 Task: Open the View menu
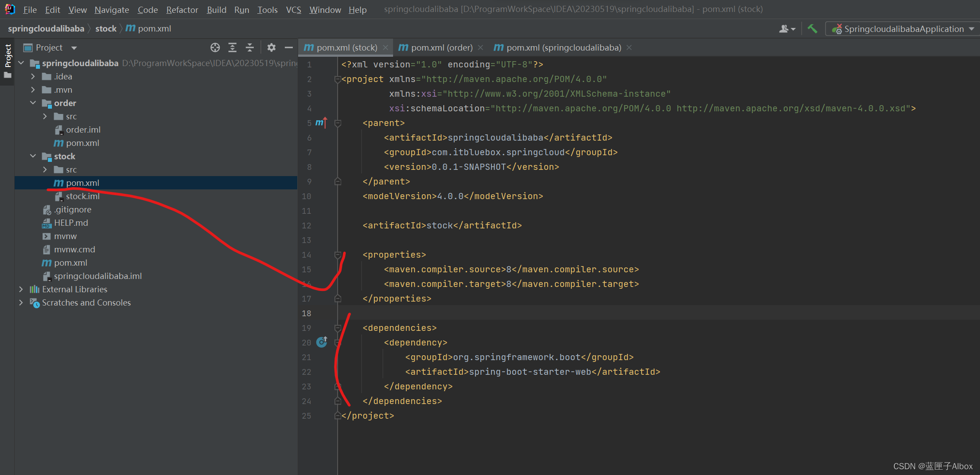click(78, 10)
